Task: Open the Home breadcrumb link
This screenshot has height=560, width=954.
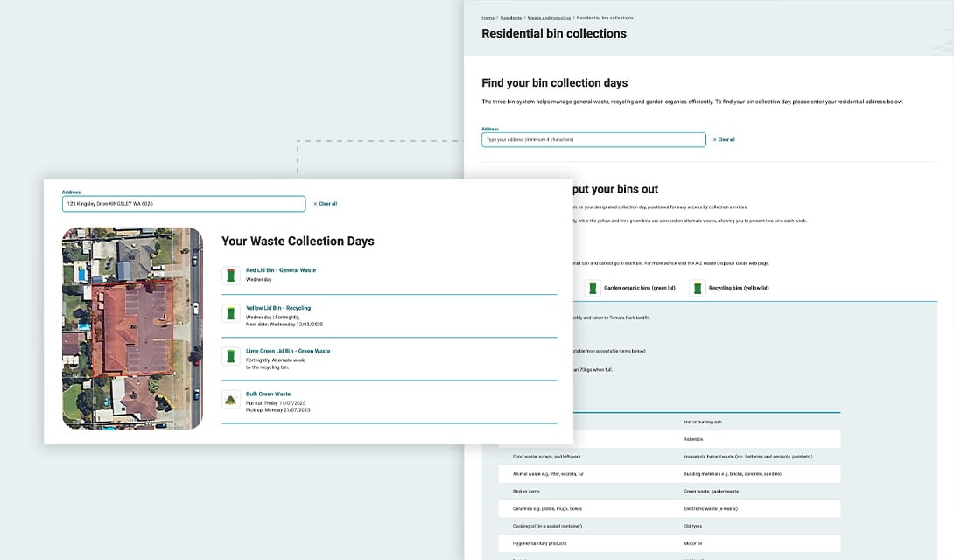Action: pyautogui.click(x=488, y=17)
